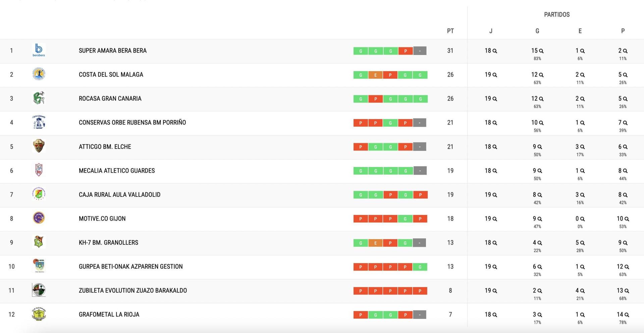Image resolution: width=644 pixels, height=333 pixels.
Task: Open Motive.co Gijon team crest
Action: [39, 218]
